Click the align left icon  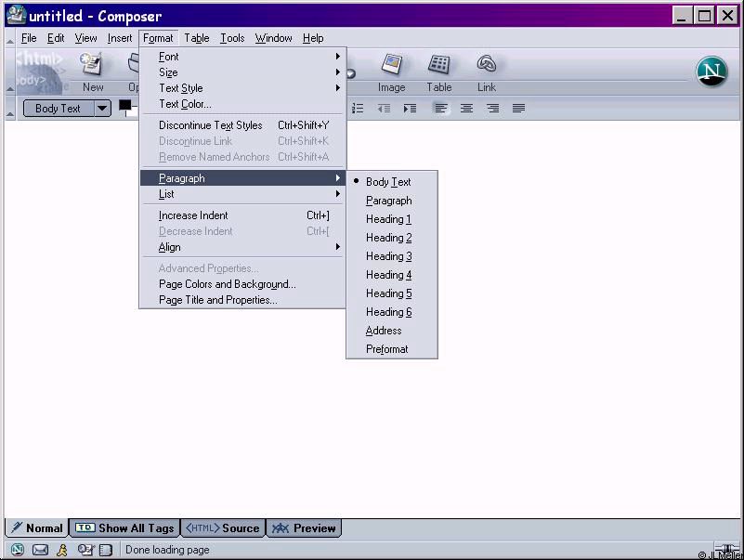click(441, 109)
